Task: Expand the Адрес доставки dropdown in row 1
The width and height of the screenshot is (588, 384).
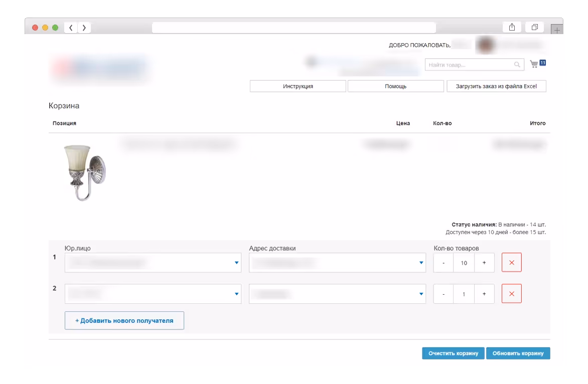Action: (x=337, y=263)
